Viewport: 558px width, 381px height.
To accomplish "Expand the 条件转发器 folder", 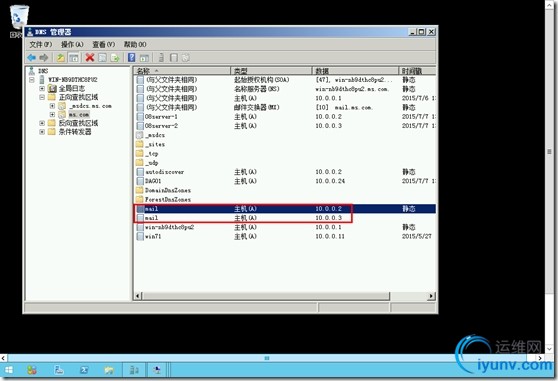I will tap(42, 132).
